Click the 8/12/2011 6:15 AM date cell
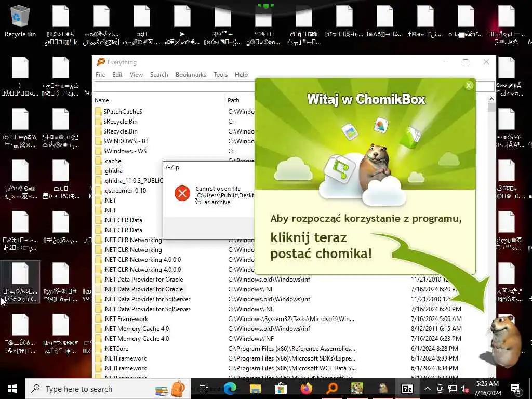This screenshot has height=399, width=532. 436,328
